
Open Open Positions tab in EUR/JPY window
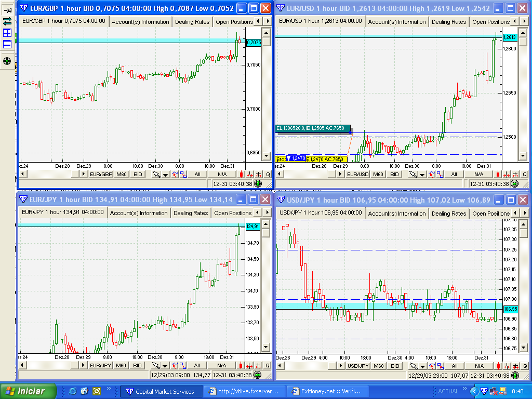(x=233, y=213)
